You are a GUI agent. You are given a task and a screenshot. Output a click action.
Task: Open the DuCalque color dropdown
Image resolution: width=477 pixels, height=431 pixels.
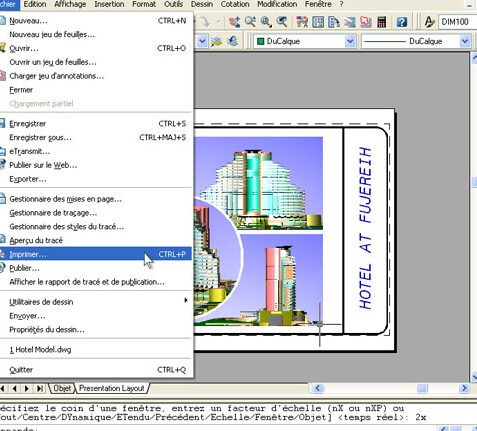pyautogui.click(x=350, y=41)
